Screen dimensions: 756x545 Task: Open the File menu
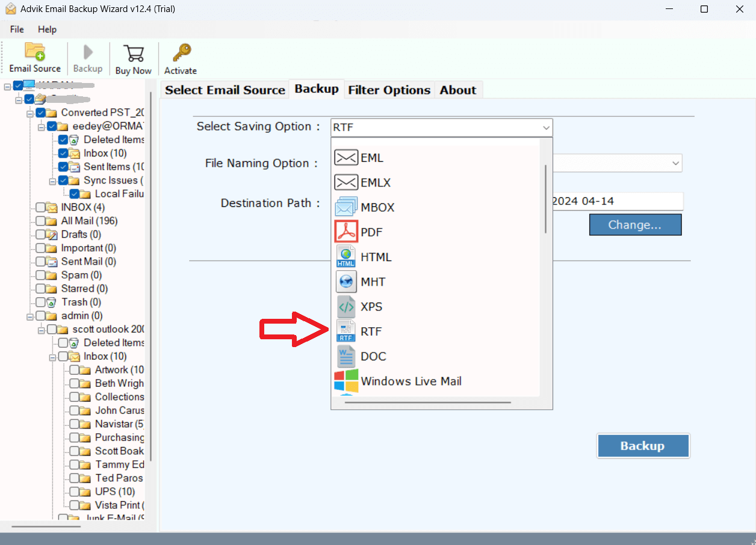point(17,29)
